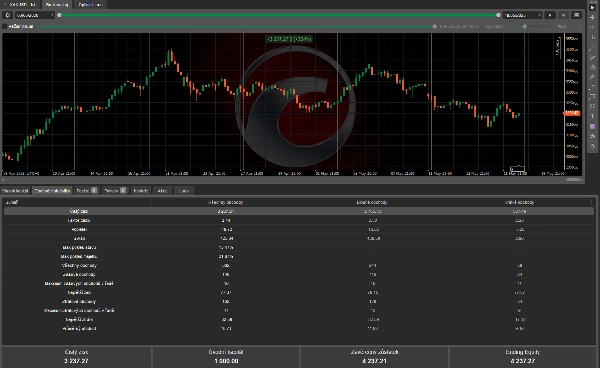Viewport: 600px width, 368px height.
Task: Select the Max pokles stavu row label
Action: coord(79,248)
